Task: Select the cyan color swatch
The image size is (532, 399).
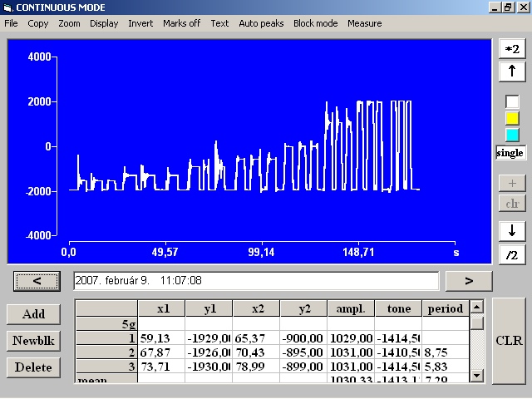Action: pos(512,135)
